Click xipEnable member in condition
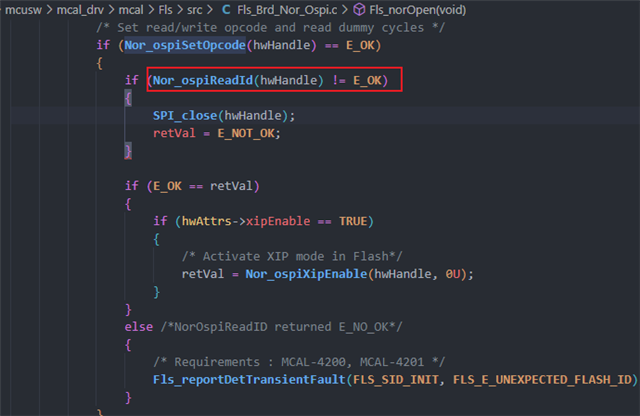The width and height of the screenshot is (640, 416). point(278,221)
